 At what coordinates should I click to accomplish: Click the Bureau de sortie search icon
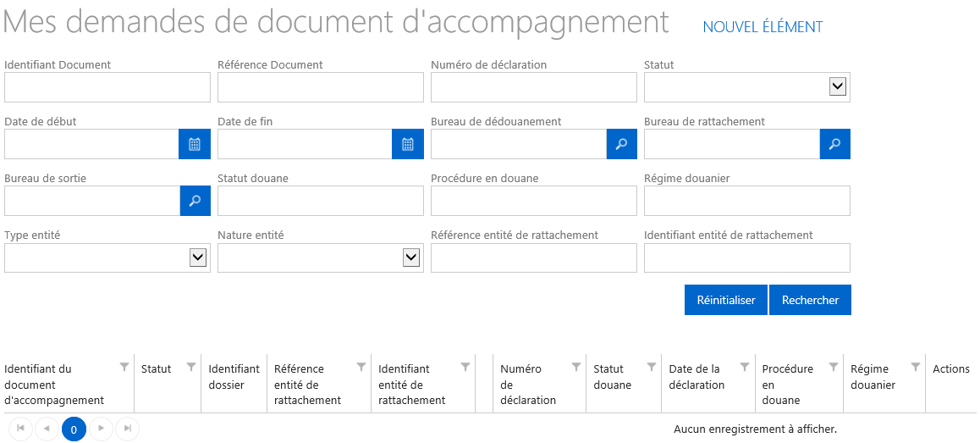(195, 201)
